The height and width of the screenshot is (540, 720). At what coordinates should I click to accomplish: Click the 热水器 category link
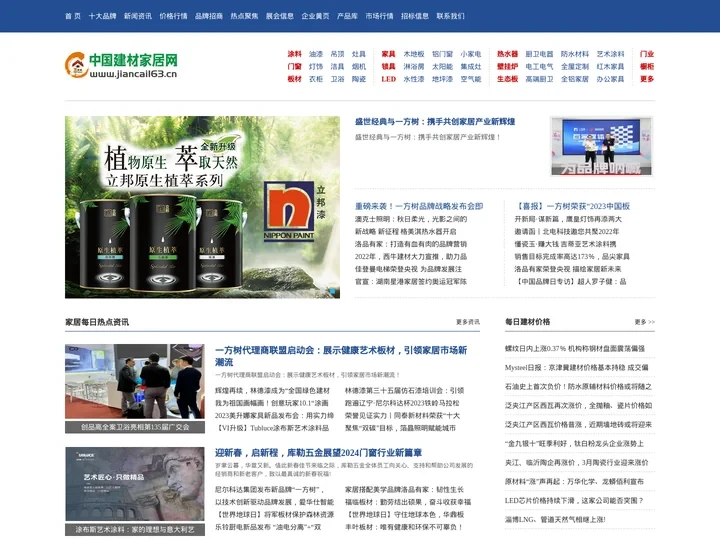507,54
